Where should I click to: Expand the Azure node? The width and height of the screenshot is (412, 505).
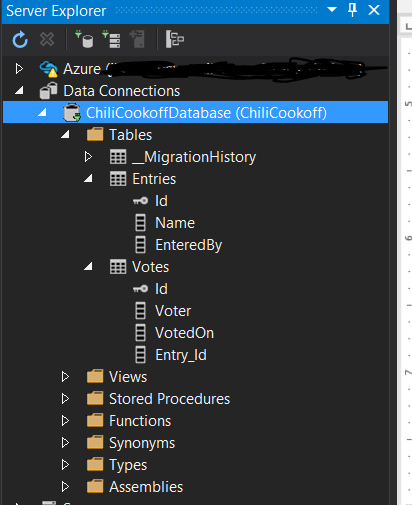click(19, 69)
